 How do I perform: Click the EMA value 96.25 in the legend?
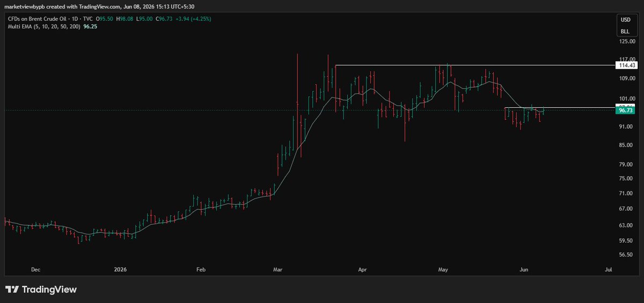click(x=91, y=25)
